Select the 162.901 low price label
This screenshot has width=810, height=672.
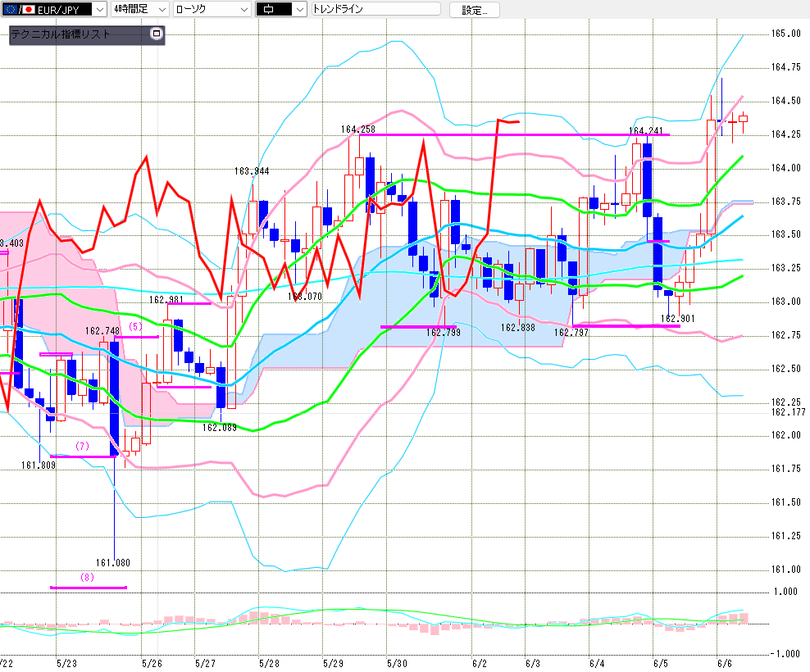(x=678, y=319)
